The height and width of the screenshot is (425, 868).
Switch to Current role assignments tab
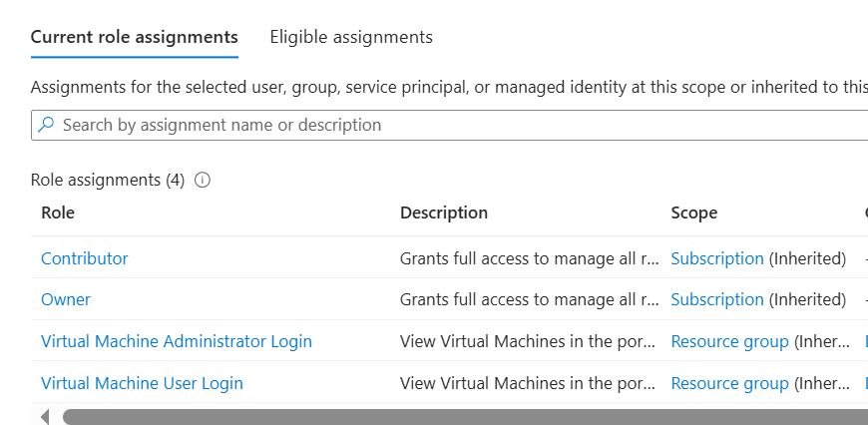click(135, 37)
